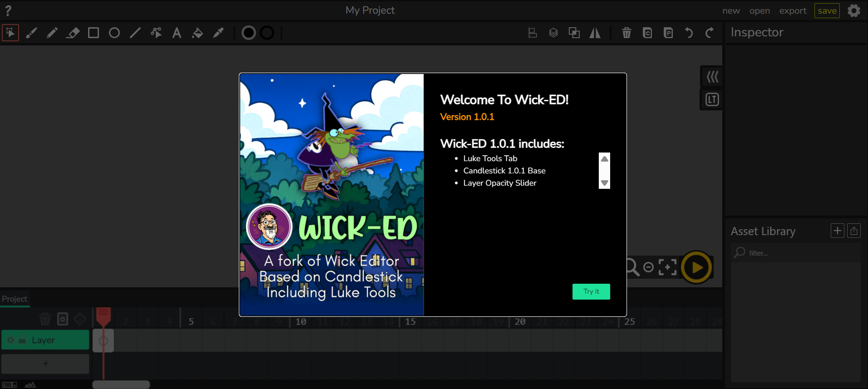Viewport: 868px width, 389px height.
Task: Select the Pencil tool
Action: coord(52,33)
